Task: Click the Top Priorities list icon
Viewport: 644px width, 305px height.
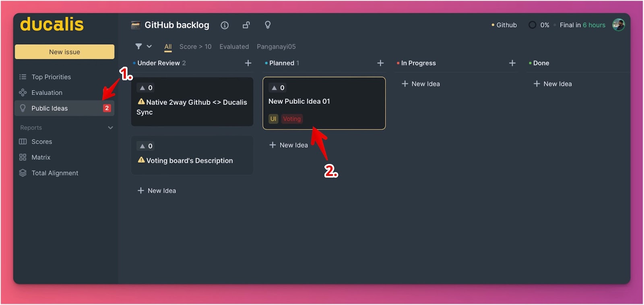Action: 23,77
